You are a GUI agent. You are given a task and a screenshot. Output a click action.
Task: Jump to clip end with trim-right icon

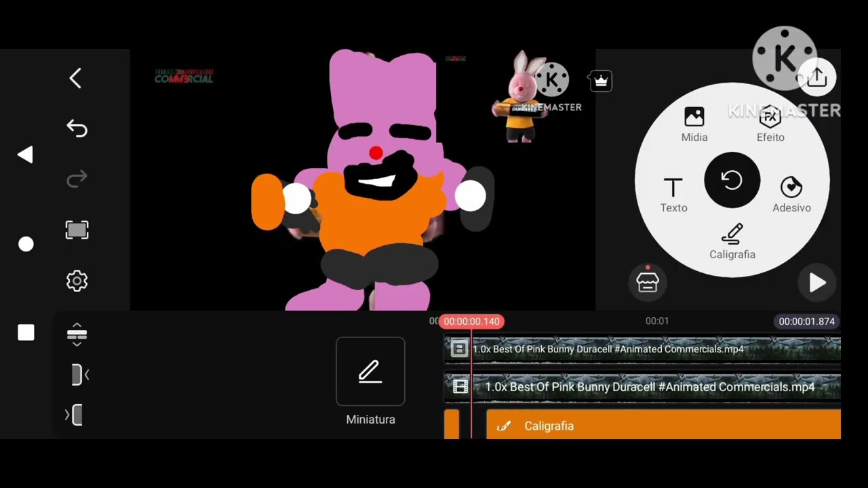74,415
